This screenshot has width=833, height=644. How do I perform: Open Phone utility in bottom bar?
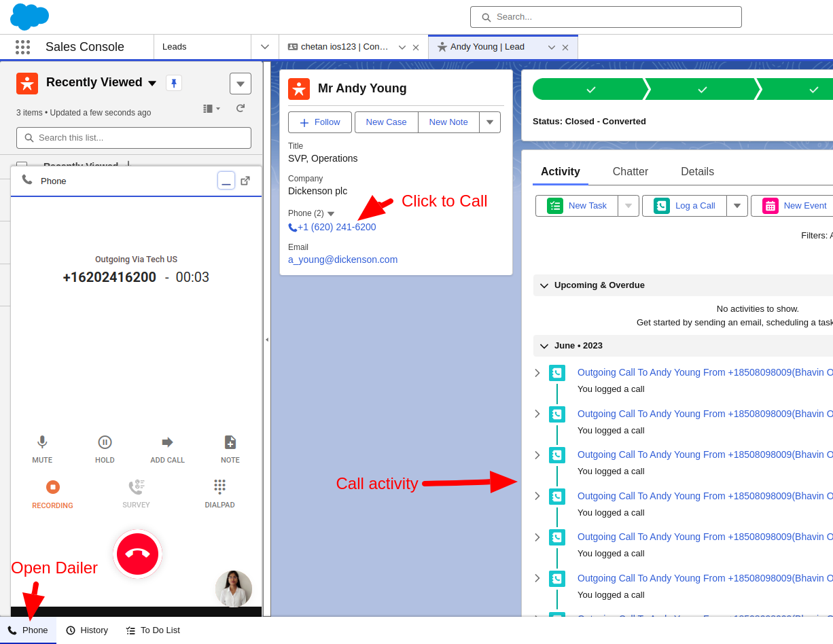tap(28, 630)
